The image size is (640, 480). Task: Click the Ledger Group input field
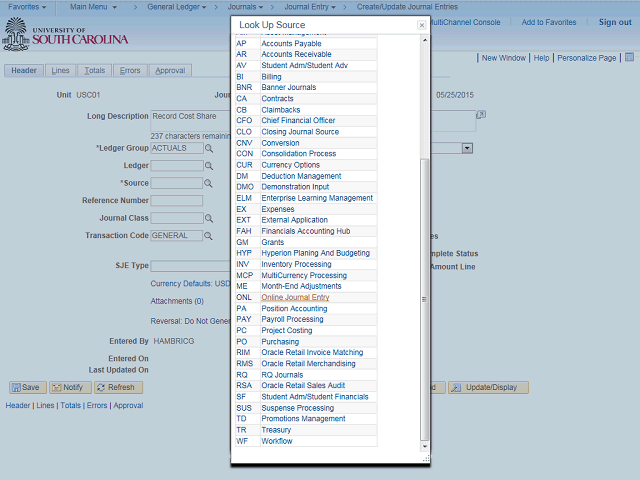177,148
